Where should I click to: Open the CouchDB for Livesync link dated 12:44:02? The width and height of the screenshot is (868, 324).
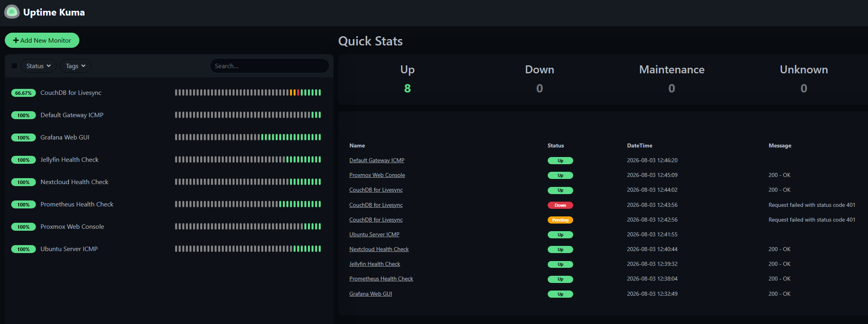coord(376,190)
